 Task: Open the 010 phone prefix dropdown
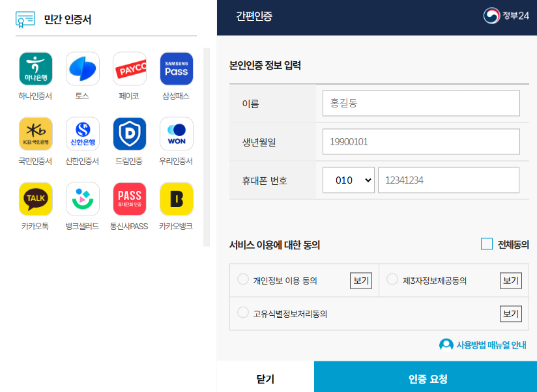click(x=348, y=180)
